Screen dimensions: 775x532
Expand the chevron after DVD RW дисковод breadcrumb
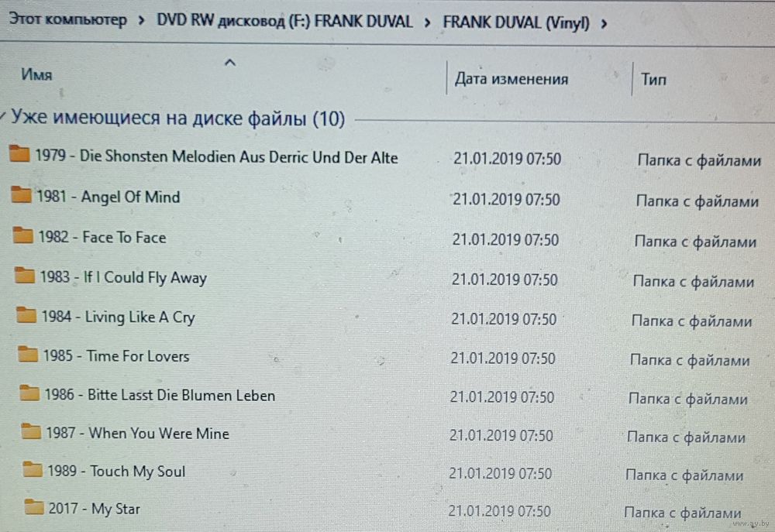coord(428,22)
